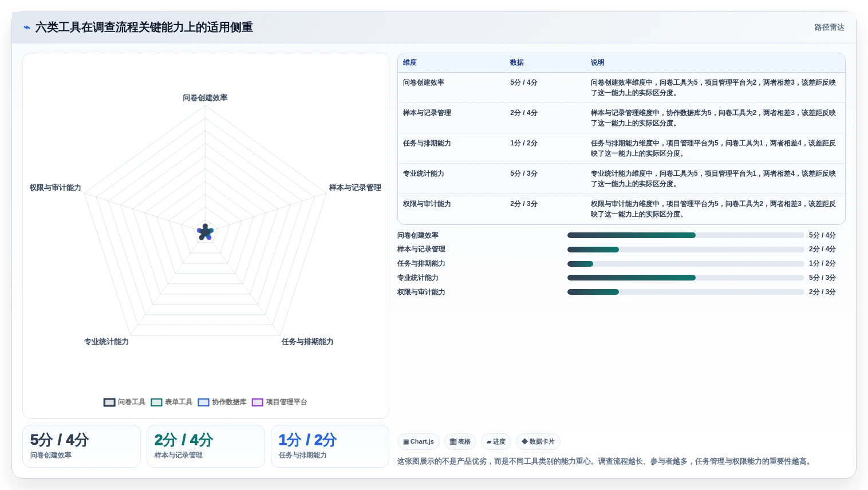
Task: Click the radar axis label 任务与排期能力
Action: click(307, 342)
